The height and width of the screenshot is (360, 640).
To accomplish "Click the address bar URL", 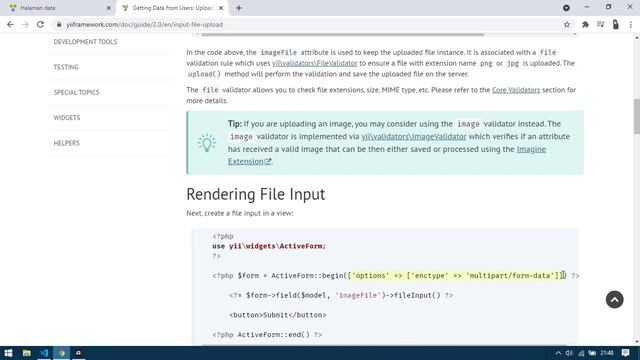I will click(x=144, y=24).
